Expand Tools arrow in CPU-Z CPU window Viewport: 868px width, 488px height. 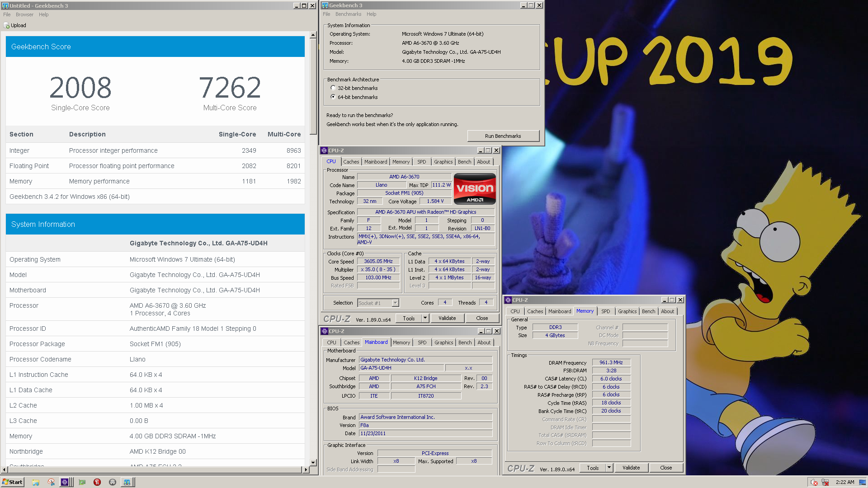(425, 319)
